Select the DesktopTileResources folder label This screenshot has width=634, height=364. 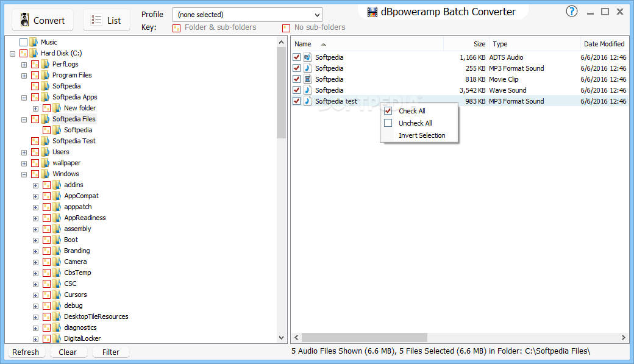click(96, 316)
